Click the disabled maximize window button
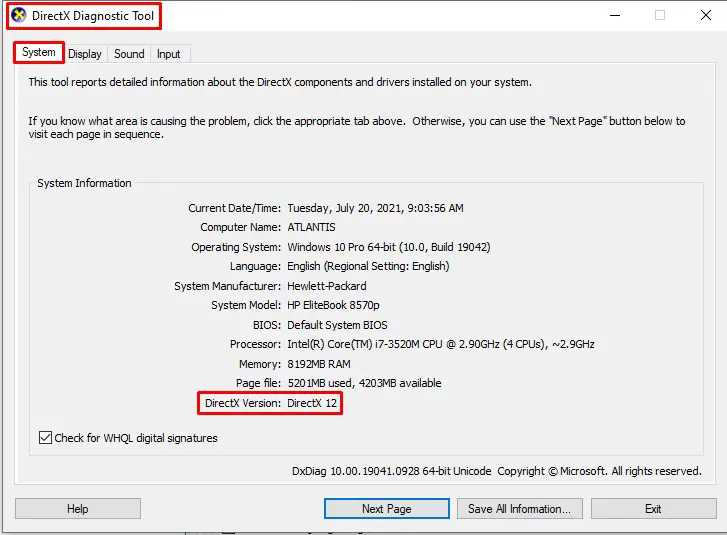Screen dimensions: 727x535 [660, 15]
